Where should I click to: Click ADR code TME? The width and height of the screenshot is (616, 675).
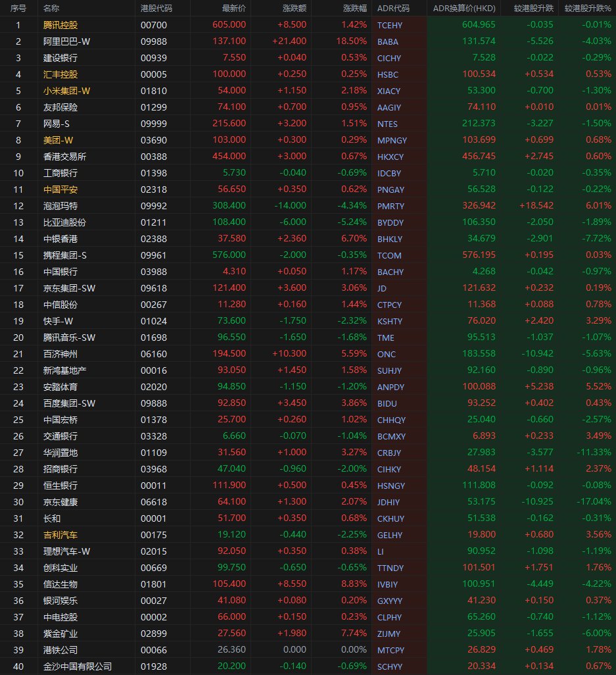[x=385, y=337]
